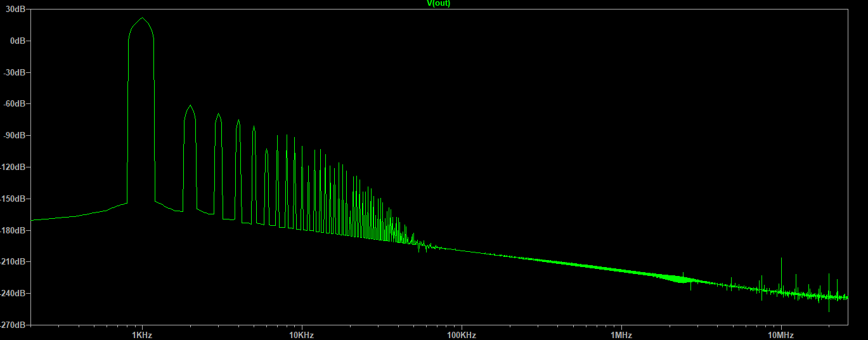The width and height of the screenshot is (868, 340).
Task: Click the -90dB axis label
Action: click(15, 135)
